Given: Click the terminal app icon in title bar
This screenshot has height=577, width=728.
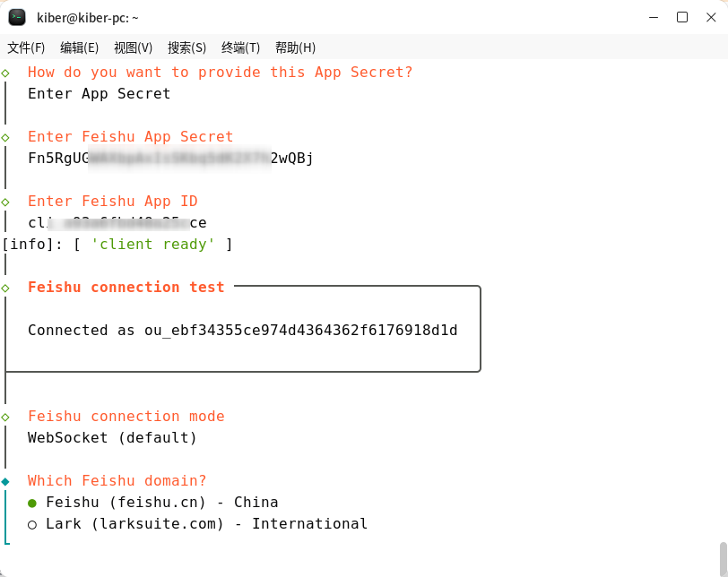Looking at the screenshot, I should click(17, 17).
